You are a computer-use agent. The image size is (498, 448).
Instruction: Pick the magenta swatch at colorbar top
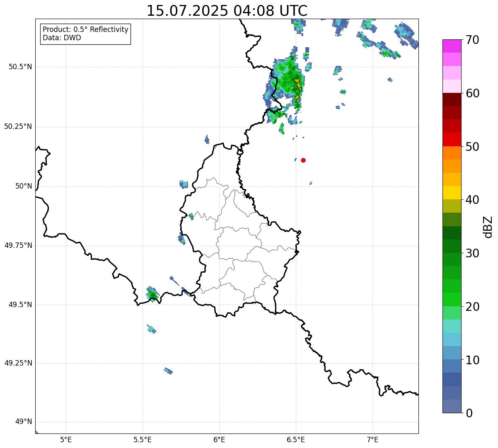[x=452, y=46]
